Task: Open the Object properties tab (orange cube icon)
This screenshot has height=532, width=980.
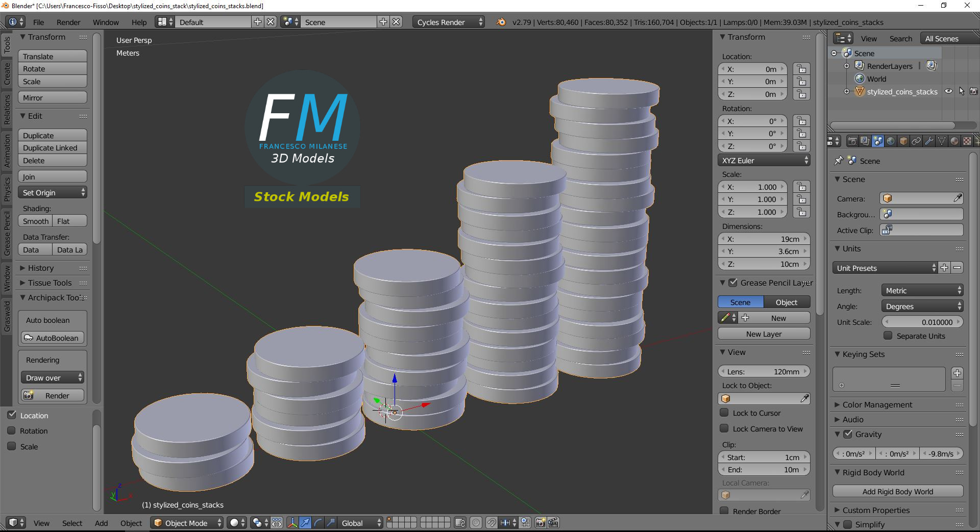Action: point(903,141)
